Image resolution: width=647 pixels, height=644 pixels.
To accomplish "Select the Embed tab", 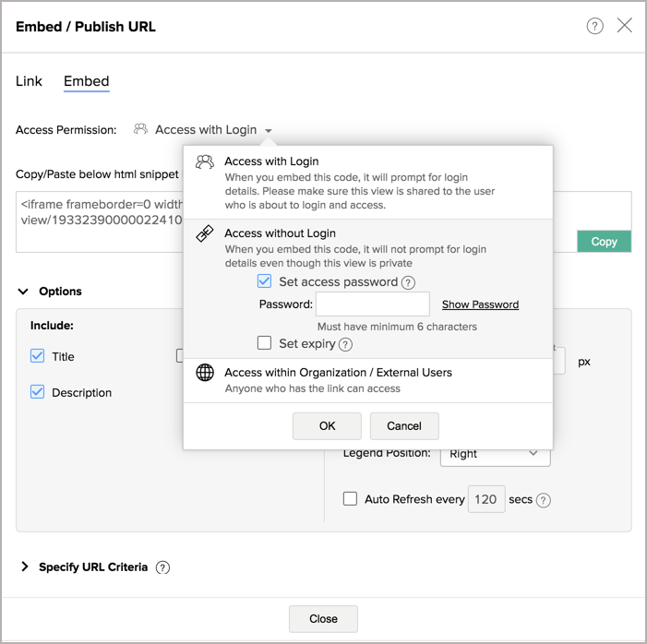I will point(86,81).
